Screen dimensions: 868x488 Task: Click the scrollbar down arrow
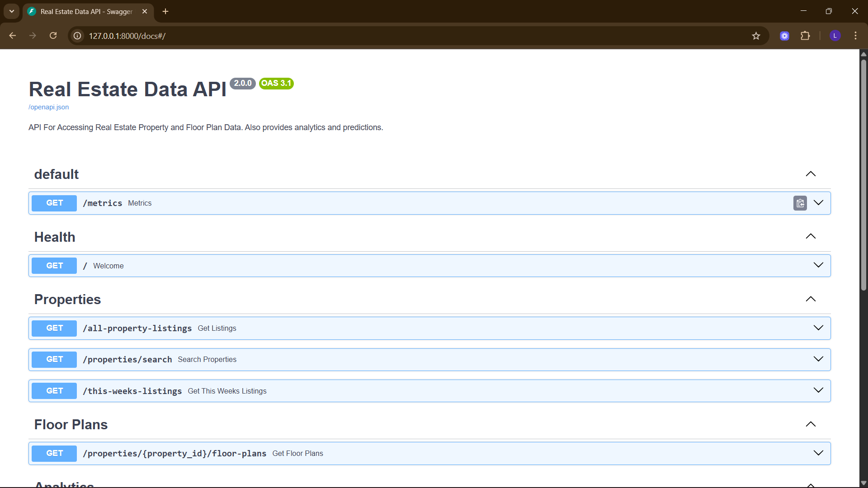(863, 483)
